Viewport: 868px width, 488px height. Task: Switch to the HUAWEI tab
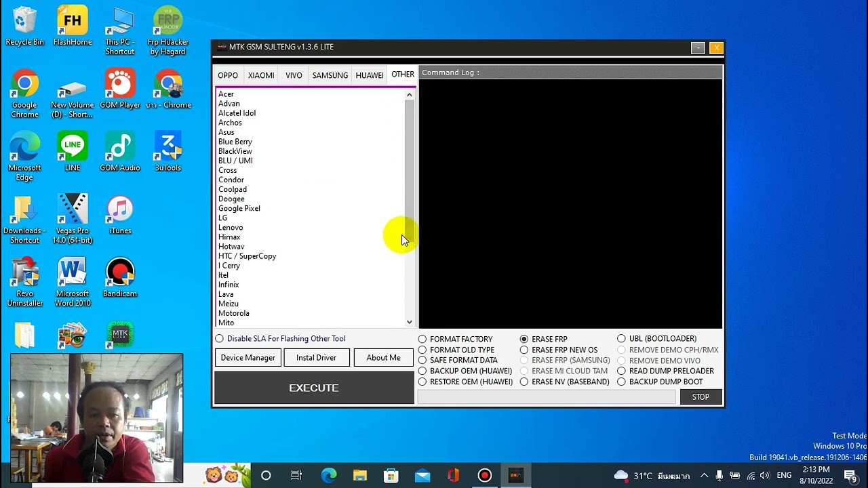370,75
